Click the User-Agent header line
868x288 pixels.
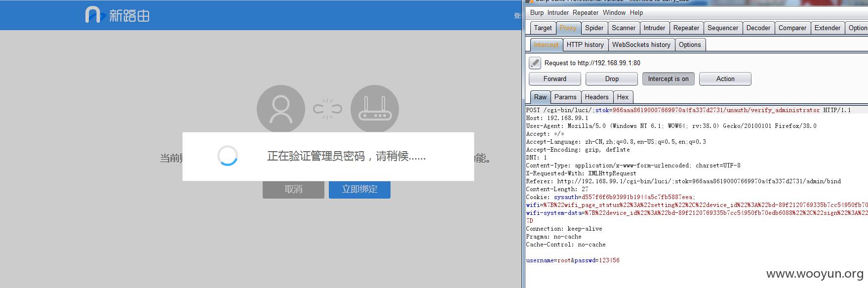point(671,126)
